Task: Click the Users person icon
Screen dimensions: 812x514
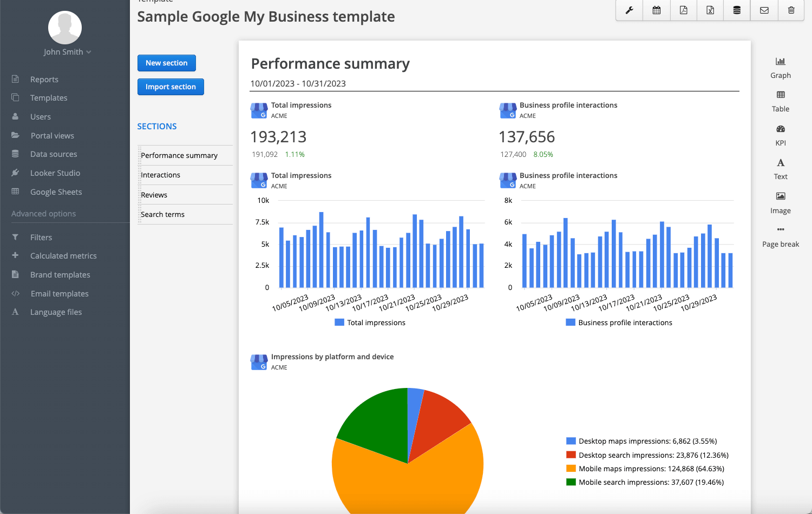Action: coord(15,116)
